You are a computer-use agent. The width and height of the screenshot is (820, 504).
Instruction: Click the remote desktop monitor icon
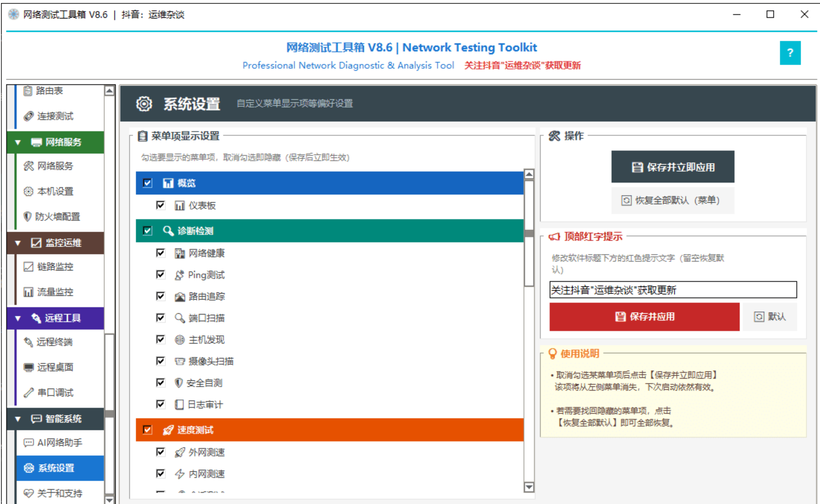pyautogui.click(x=29, y=367)
